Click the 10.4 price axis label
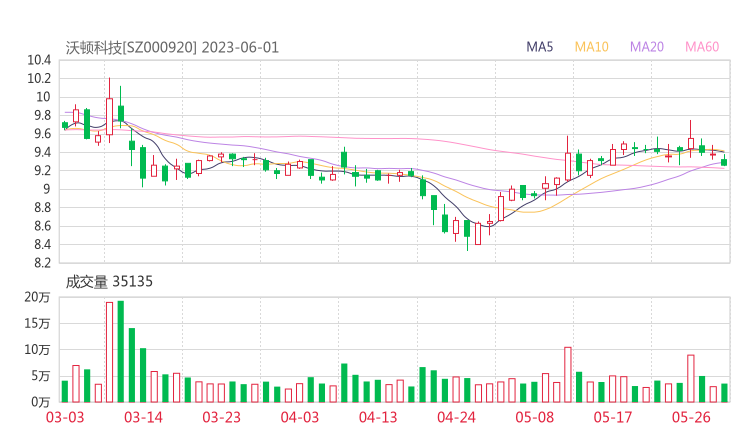 tap(39, 60)
